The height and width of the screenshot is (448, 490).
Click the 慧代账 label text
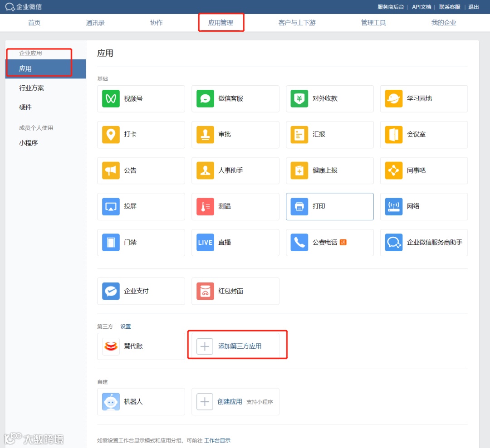click(133, 346)
